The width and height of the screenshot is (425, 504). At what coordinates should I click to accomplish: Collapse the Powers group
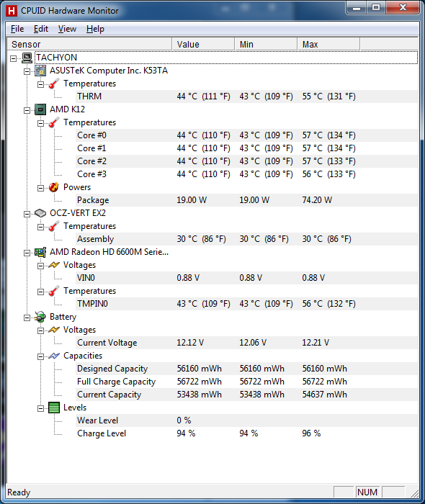pyautogui.click(x=40, y=188)
